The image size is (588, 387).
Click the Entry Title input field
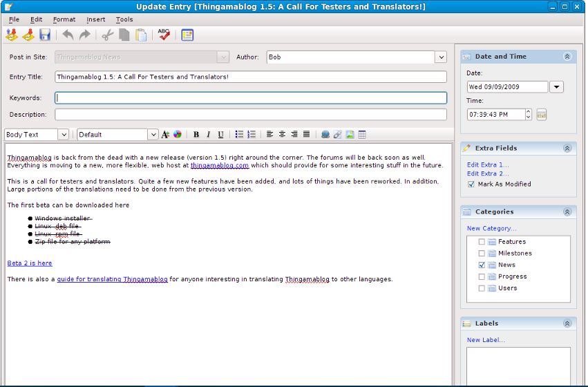tap(251, 77)
